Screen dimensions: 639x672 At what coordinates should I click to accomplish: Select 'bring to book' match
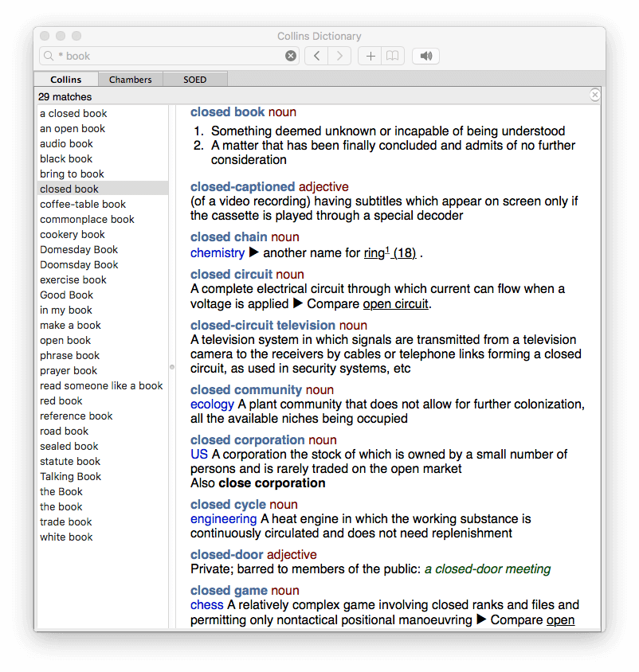tap(103, 174)
